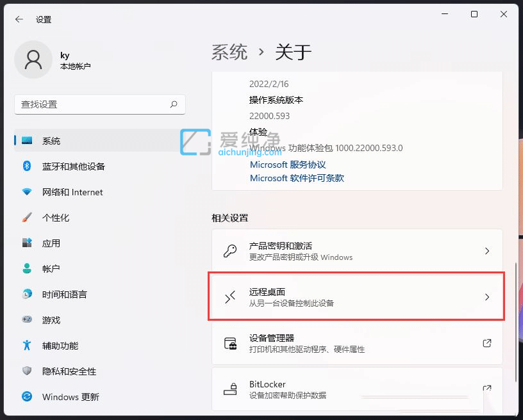Click the Windows 更新 refresh icon

click(27, 396)
